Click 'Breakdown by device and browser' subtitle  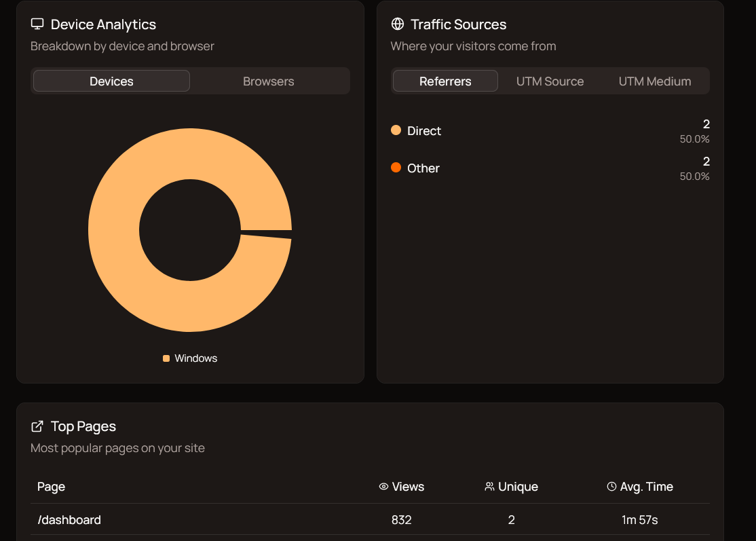122,46
